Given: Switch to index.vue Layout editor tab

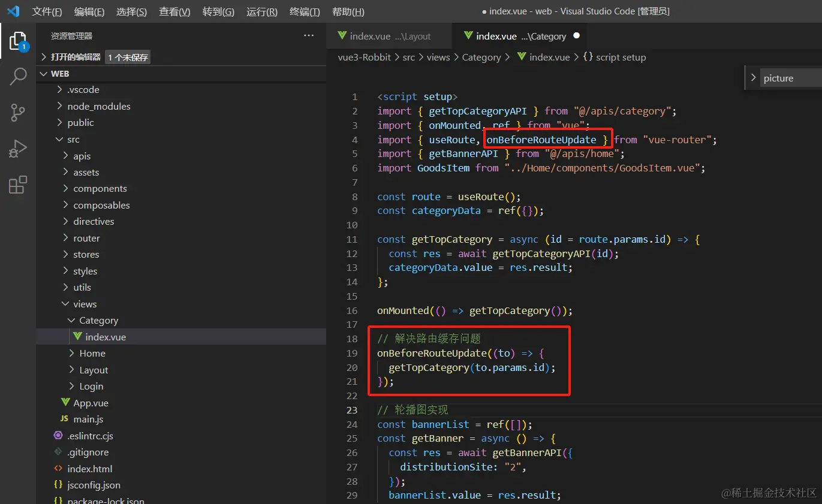Looking at the screenshot, I should [x=389, y=36].
